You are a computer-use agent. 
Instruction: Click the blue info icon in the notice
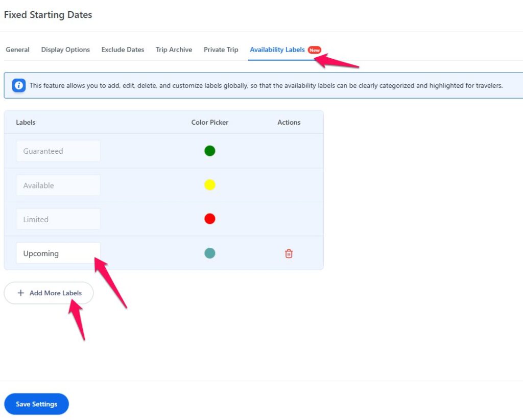click(x=19, y=85)
